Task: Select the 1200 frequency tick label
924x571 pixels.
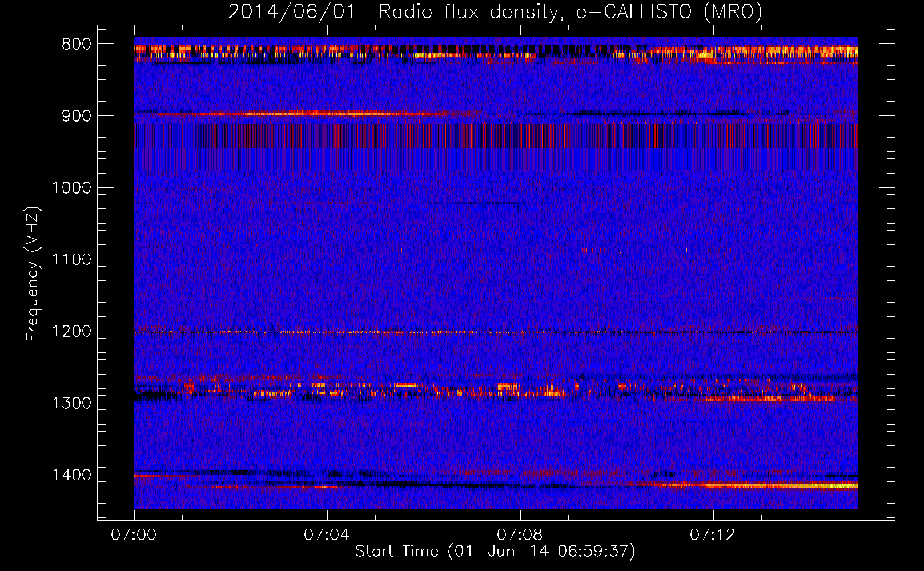Action: [x=71, y=331]
